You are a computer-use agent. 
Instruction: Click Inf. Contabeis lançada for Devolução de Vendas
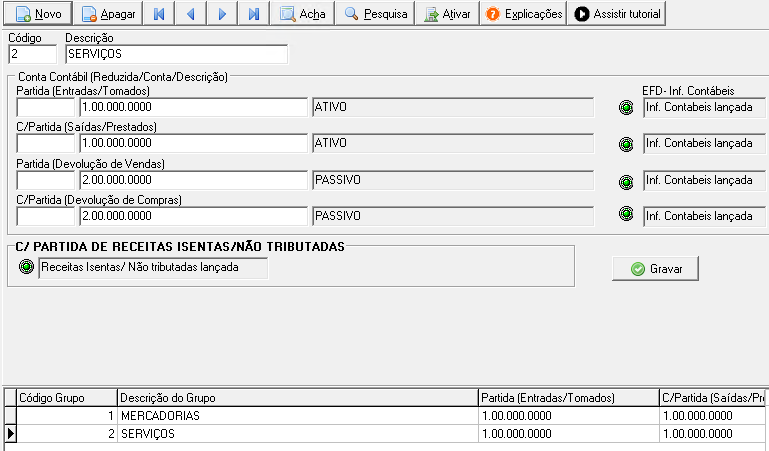point(705,180)
